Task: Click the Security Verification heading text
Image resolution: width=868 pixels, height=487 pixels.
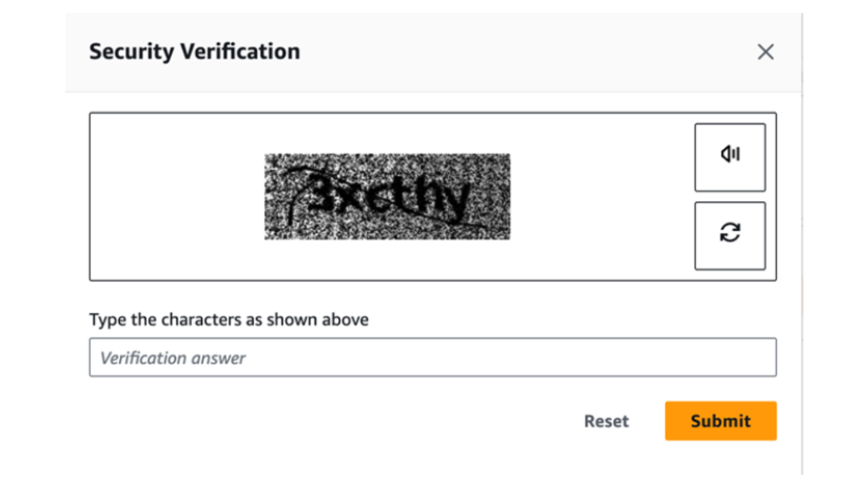Action: pos(194,52)
